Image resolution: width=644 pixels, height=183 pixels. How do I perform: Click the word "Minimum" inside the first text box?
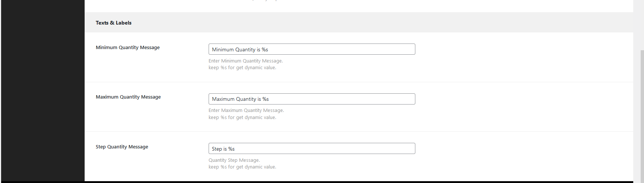tap(223, 49)
